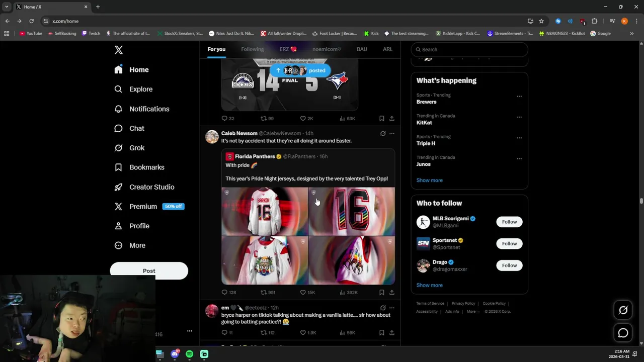Click the X logo in sidebar

[x=118, y=50]
